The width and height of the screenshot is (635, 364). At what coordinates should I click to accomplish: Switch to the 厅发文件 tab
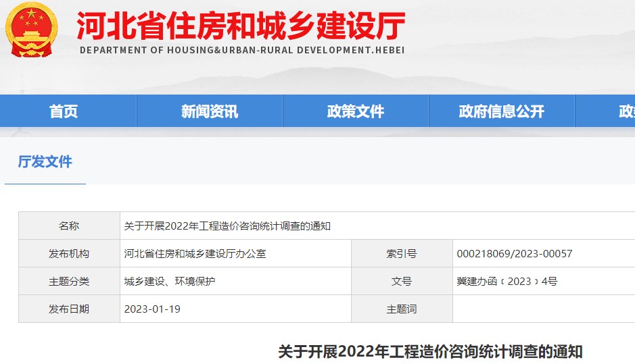click(45, 162)
